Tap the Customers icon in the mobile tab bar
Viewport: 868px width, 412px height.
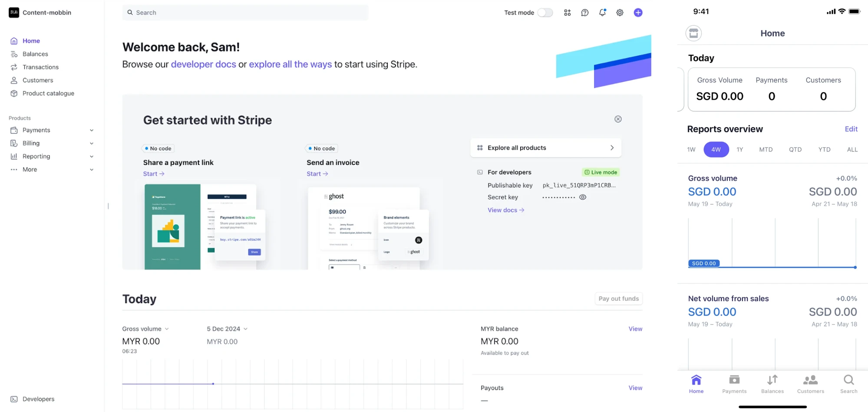tap(810, 380)
